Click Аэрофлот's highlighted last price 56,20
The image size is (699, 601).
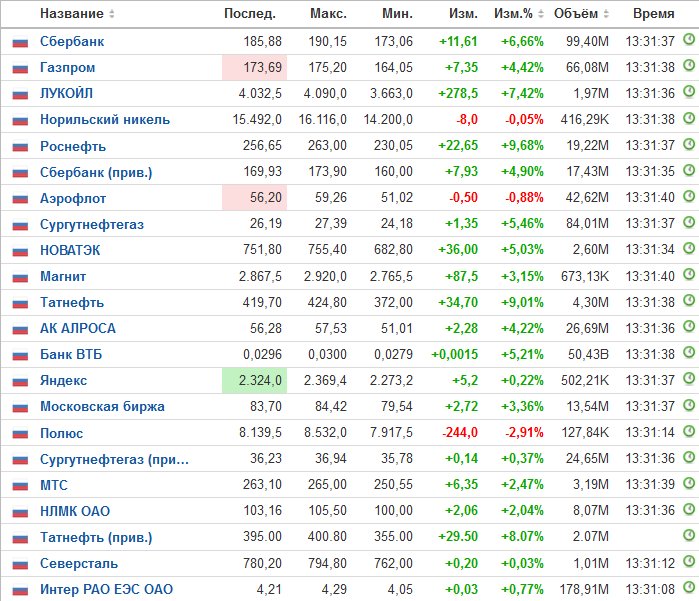tap(255, 198)
